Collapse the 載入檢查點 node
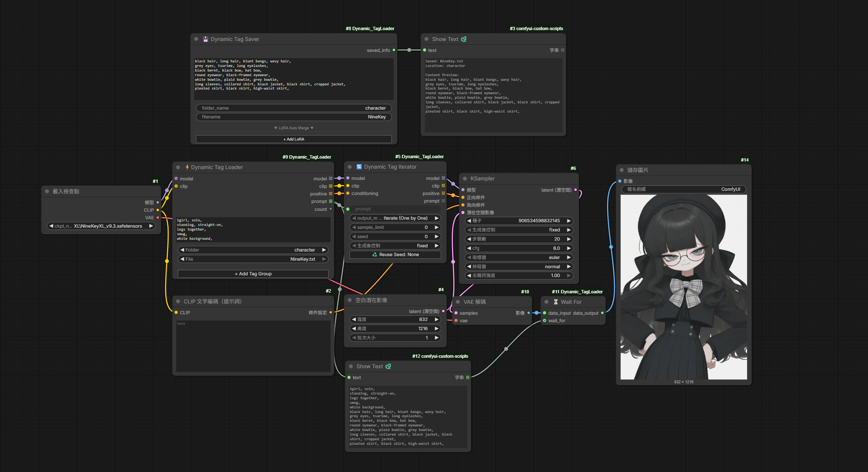868x472 pixels. [47, 192]
